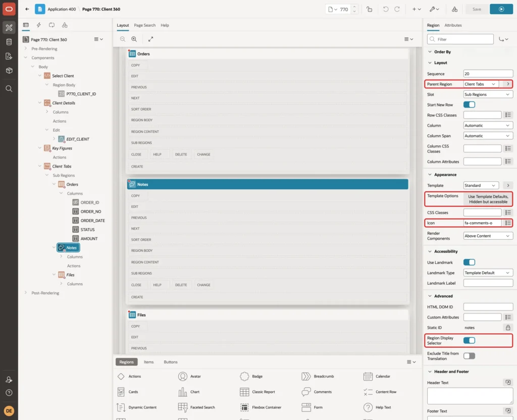Screen dimensions: 517x420
Task: Pick an icon via Icon list button
Action: [x=508, y=223]
